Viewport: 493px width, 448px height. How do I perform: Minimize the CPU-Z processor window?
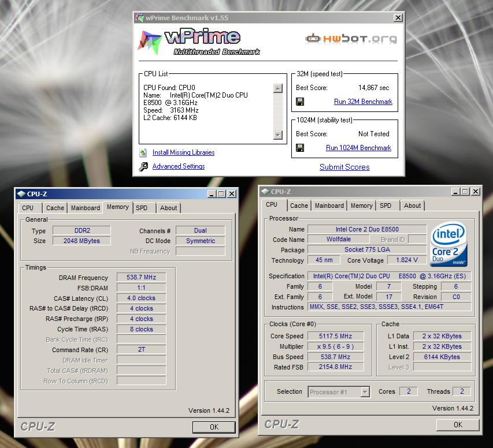tap(456, 191)
